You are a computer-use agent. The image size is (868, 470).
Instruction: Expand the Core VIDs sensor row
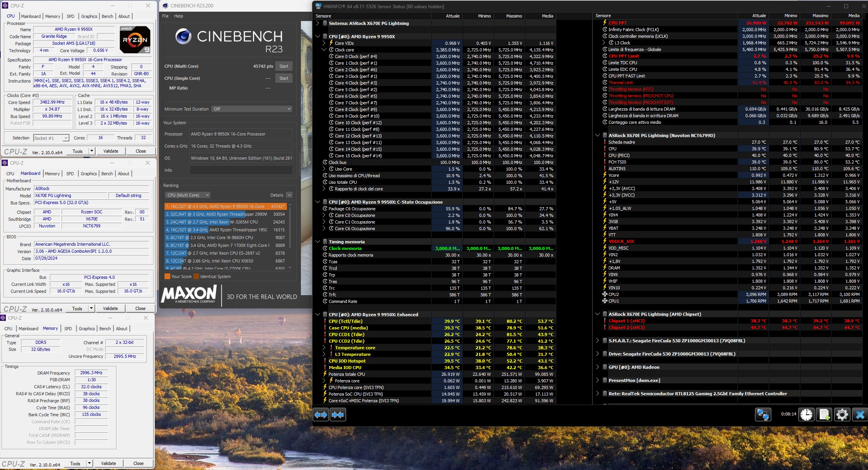(x=324, y=43)
